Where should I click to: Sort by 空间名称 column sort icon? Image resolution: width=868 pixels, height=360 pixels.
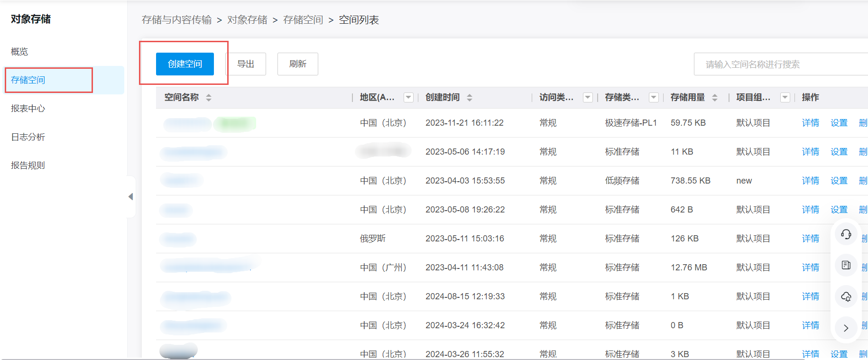pos(209,98)
